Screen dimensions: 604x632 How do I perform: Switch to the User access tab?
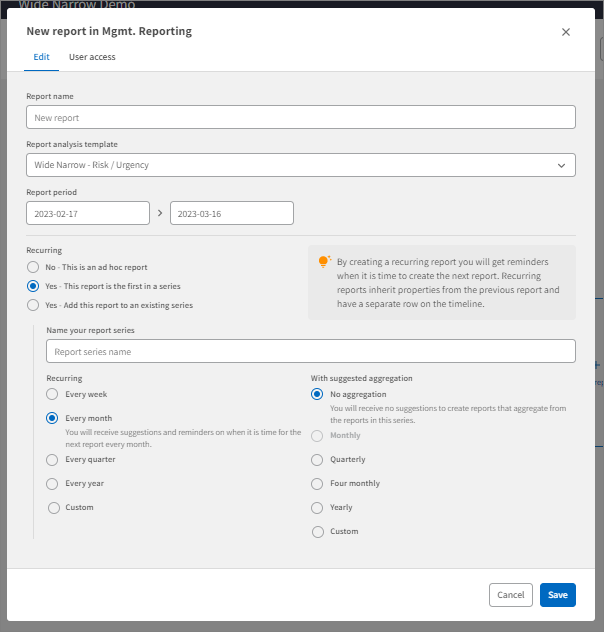(92, 57)
